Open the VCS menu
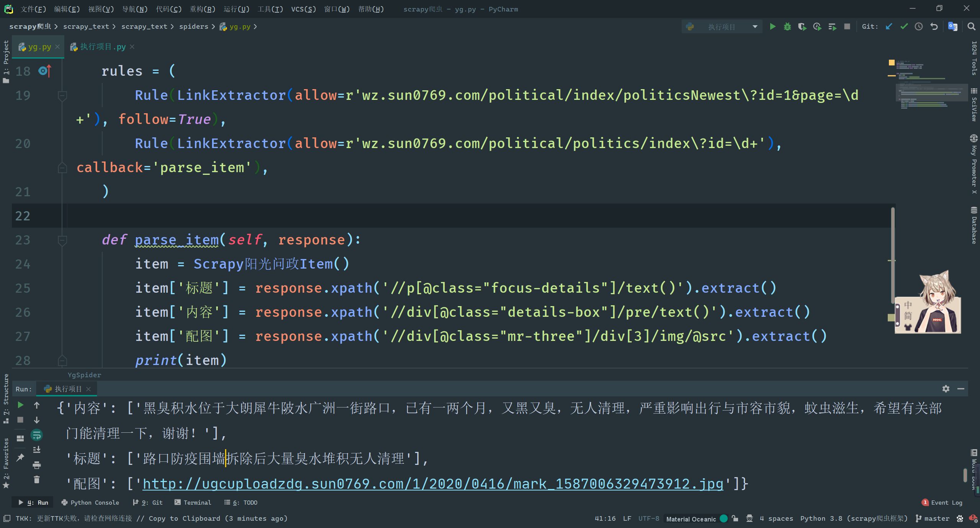This screenshot has height=528, width=980. [x=303, y=9]
